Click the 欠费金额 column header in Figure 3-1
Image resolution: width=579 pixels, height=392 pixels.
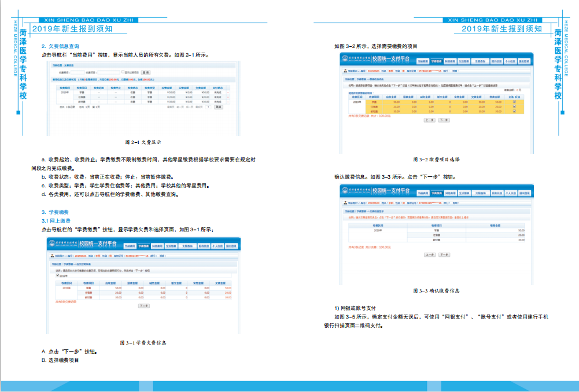click(220, 283)
